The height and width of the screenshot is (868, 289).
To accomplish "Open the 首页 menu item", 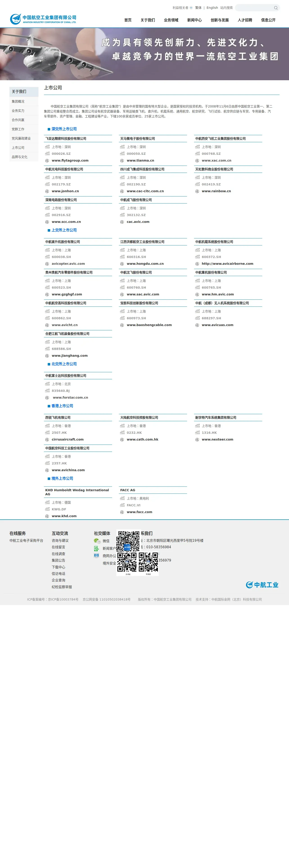I will click(128, 20).
